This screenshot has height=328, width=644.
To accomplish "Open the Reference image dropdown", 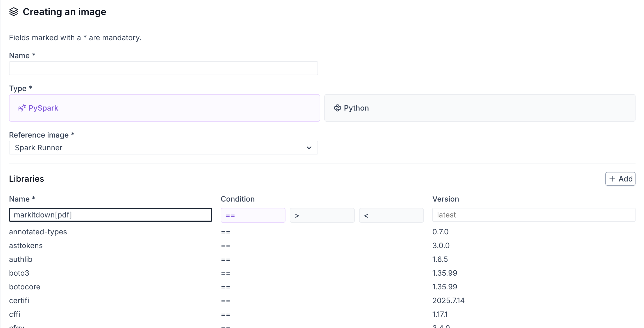I will click(164, 148).
